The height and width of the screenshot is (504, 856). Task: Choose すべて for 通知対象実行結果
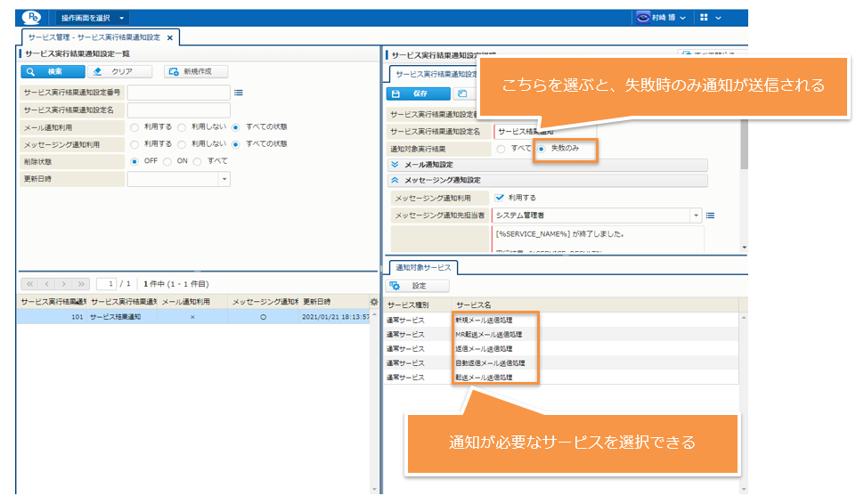pyautogui.click(x=501, y=149)
